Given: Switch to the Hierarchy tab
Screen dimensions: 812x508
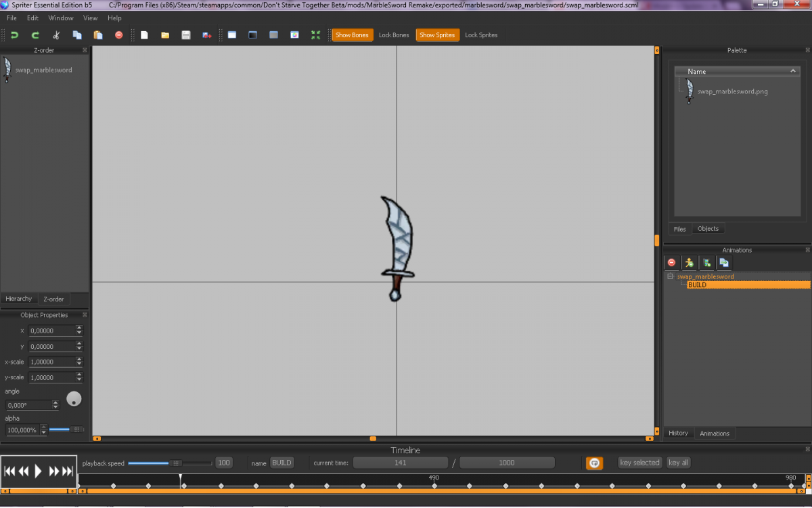Looking at the screenshot, I should 19,299.
